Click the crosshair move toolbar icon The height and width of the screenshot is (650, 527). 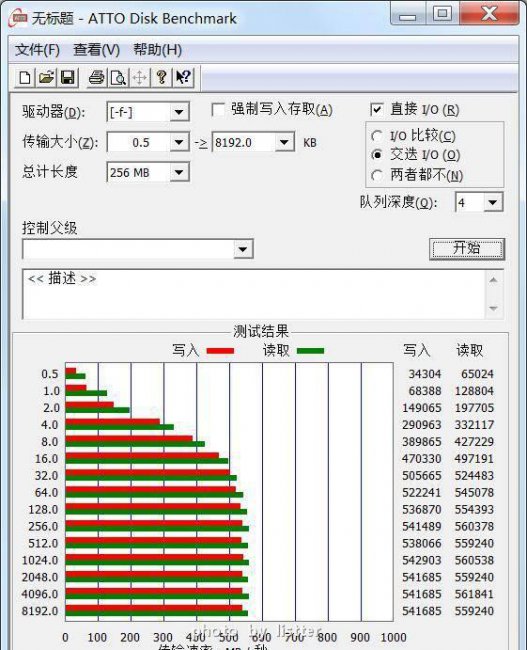click(140, 78)
